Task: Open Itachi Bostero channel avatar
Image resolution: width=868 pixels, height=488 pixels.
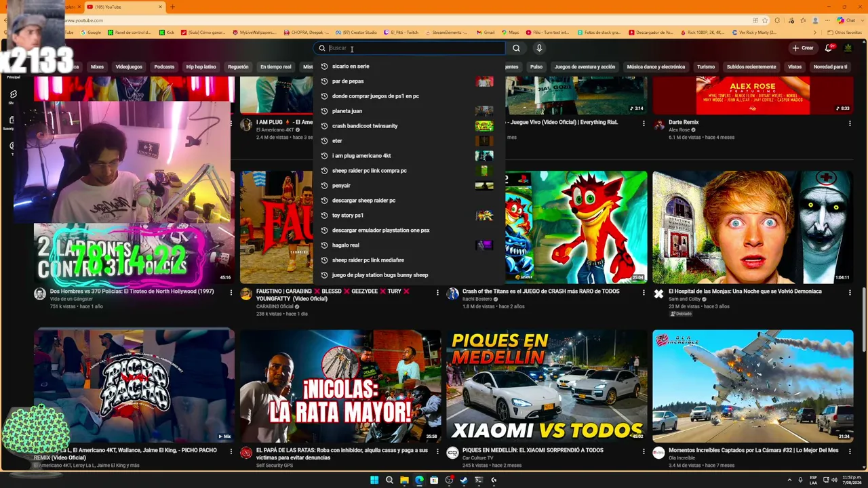Action: tap(452, 293)
